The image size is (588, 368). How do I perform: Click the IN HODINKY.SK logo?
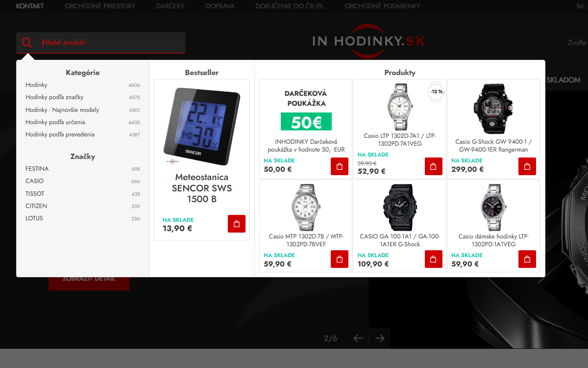click(369, 41)
